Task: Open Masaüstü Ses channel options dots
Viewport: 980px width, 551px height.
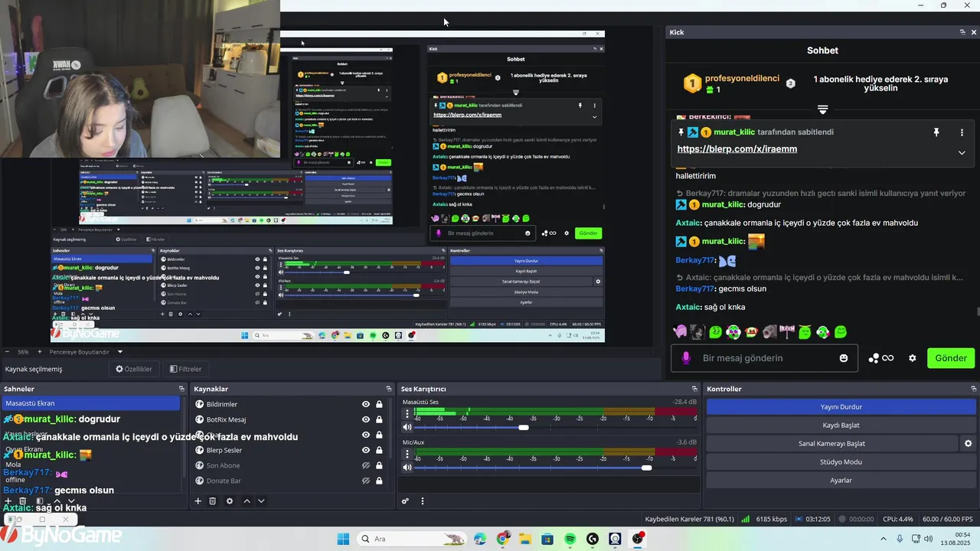Action: coord(407,413)
